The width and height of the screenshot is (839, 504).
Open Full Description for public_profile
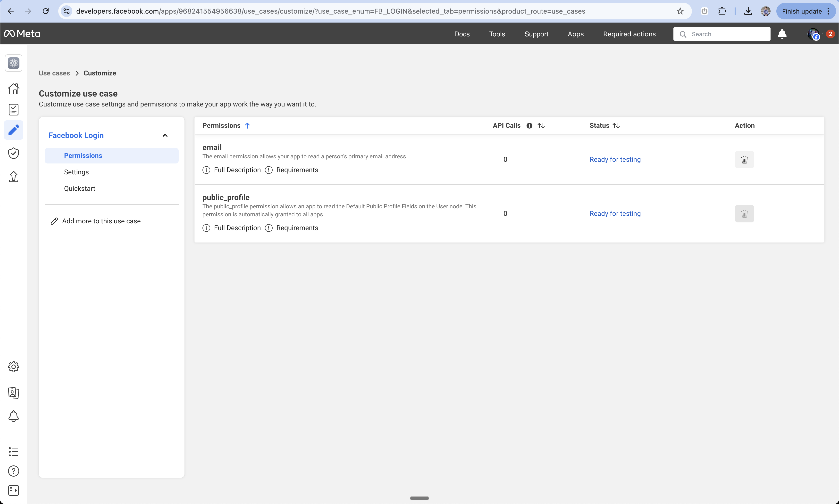[232, 228]
